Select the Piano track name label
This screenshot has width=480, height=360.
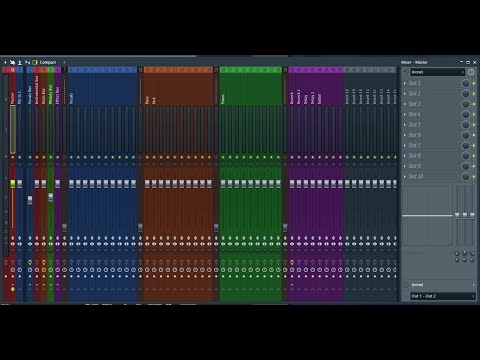[x=223, y=99]
